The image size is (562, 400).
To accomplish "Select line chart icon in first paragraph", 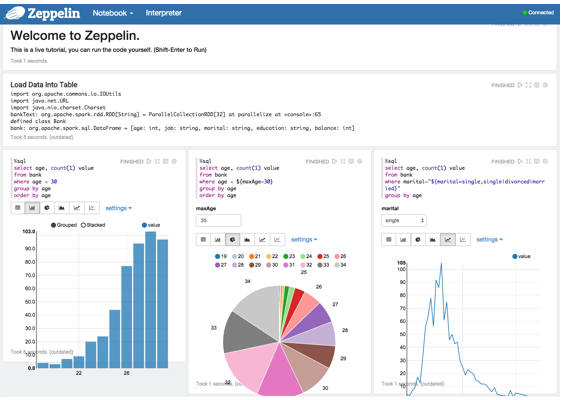I will [77, 208].
